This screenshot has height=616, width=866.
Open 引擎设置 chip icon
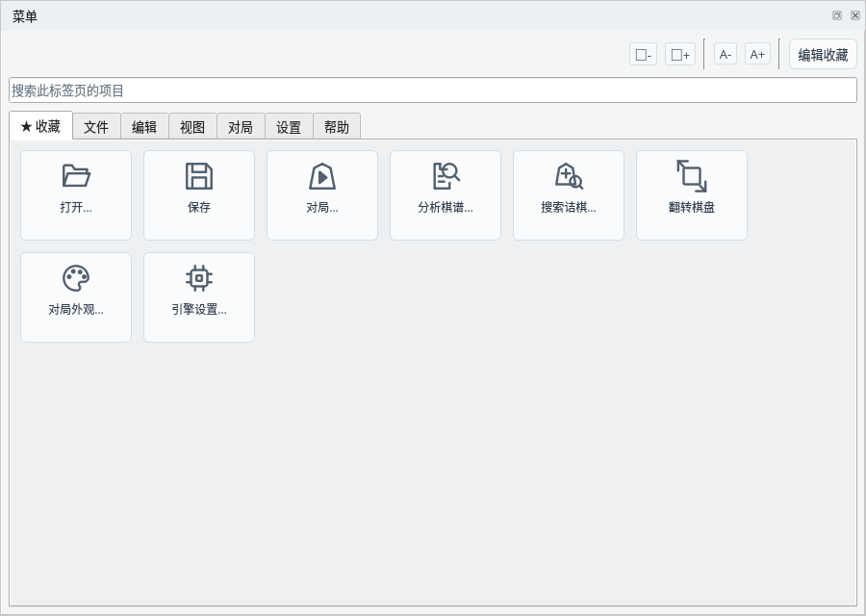click(199, 297)
